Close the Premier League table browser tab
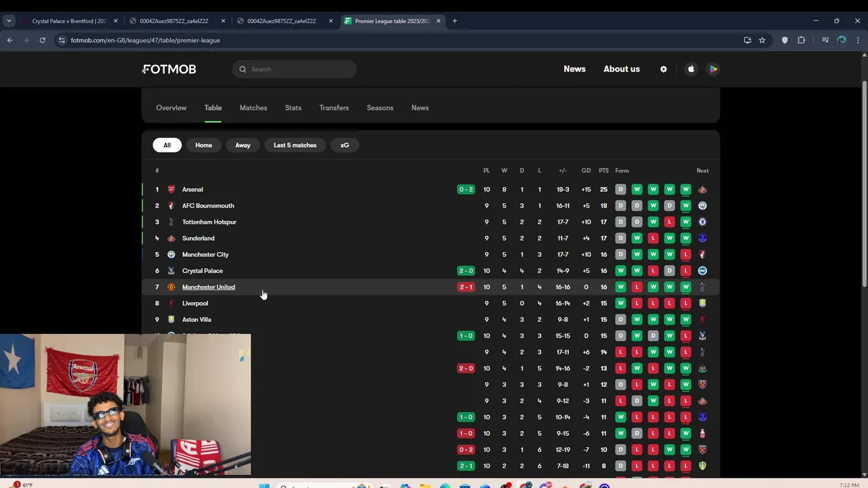 [438, 21]
